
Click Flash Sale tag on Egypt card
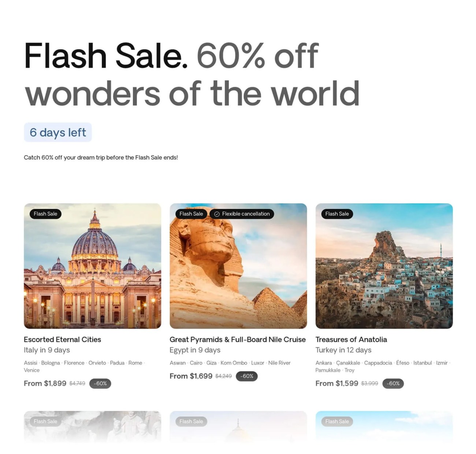191,214
